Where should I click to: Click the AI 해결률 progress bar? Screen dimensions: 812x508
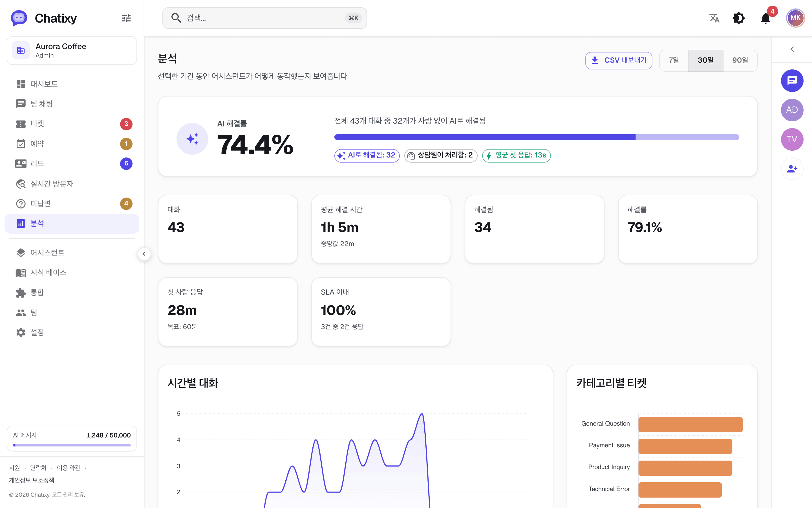click(537, 137)
